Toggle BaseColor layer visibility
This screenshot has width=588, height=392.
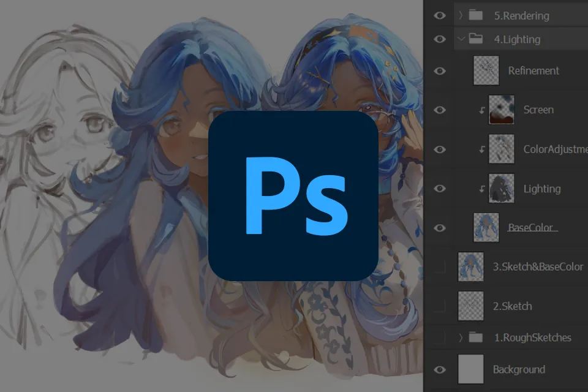pyautogui.click(x=440, y=228)
